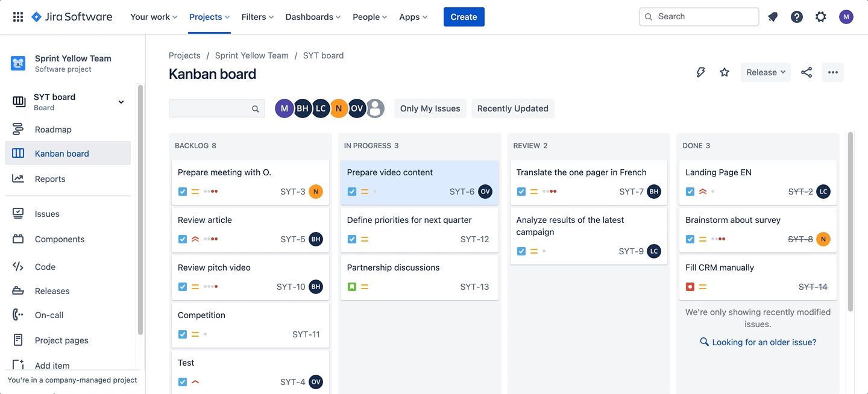Viewport: 868px width, 394px height.
Task: Open the help question mark icon
Action: coord(797,17)
